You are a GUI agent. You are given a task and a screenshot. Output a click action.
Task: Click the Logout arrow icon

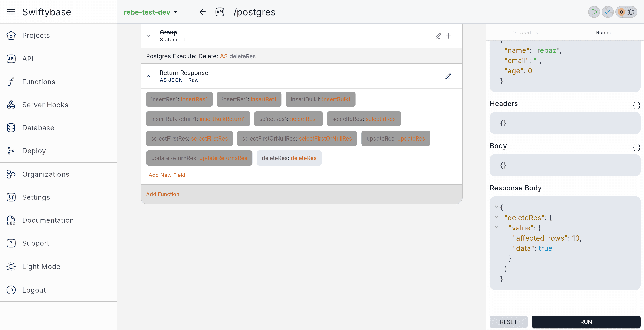(x=11, y=290)
